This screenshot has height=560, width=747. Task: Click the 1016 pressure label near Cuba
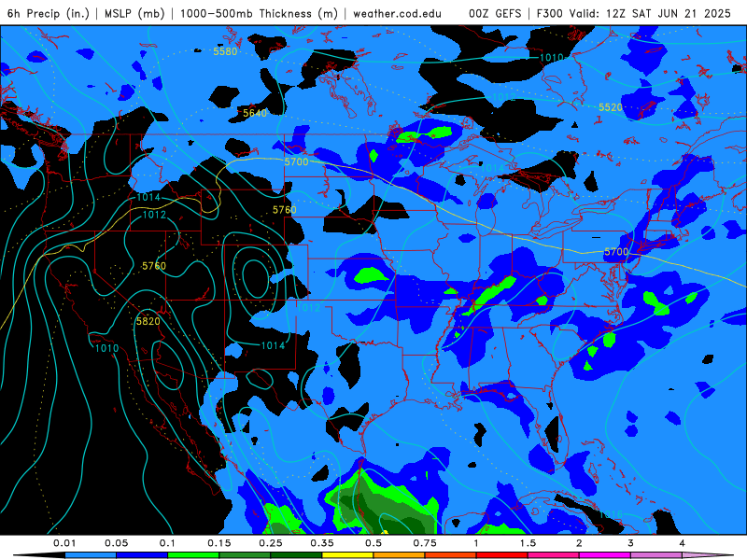(611, 514)
